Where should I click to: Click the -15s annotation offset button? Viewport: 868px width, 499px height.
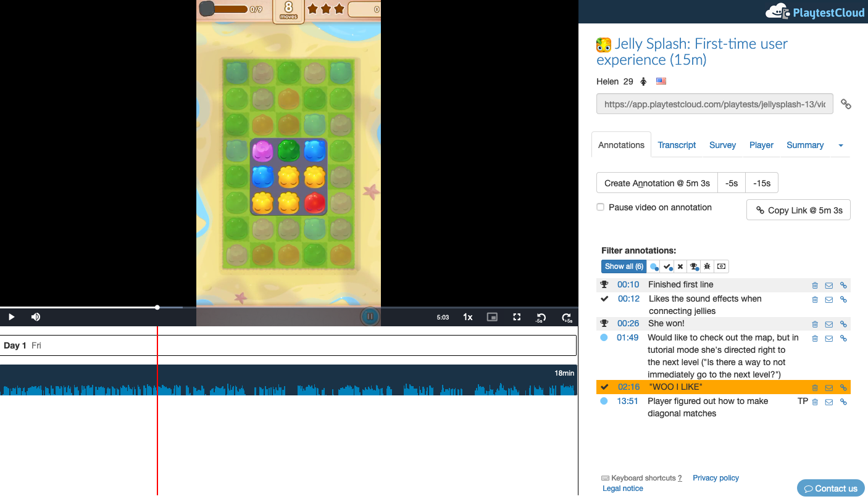[762, 183]
